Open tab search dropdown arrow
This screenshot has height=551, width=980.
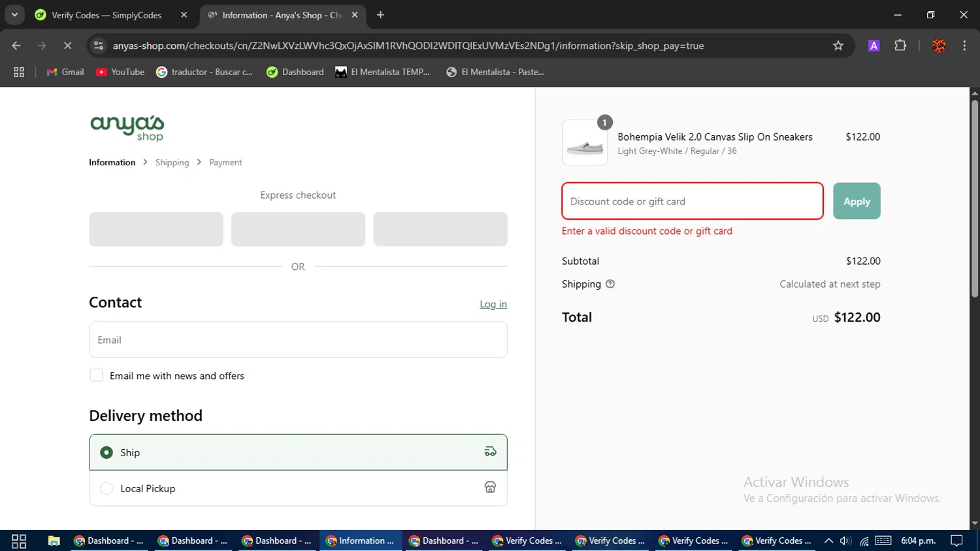click(14, 15)
